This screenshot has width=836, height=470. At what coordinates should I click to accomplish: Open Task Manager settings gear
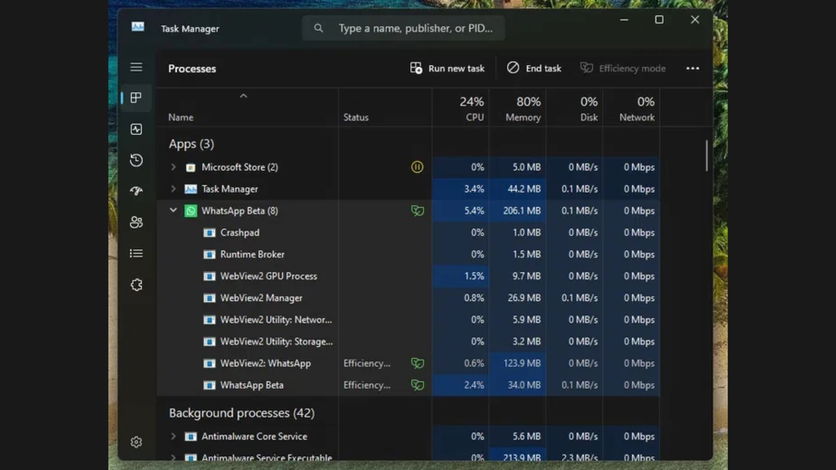pos(136,442)
